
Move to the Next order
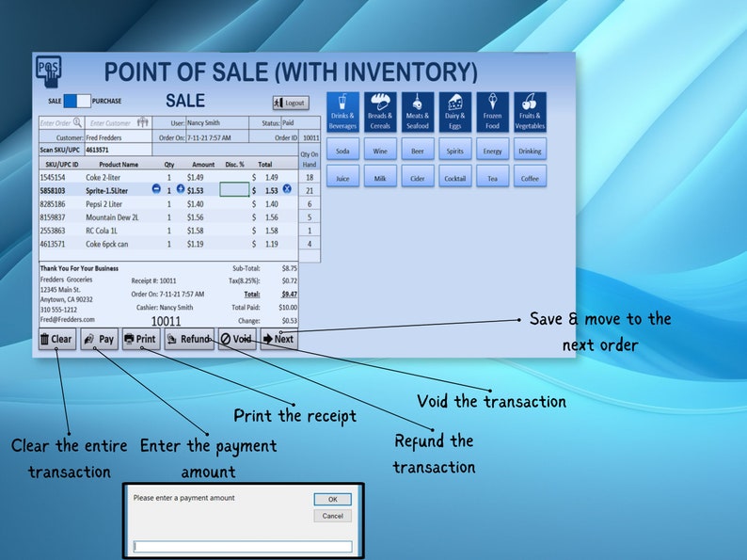point(279,339)
